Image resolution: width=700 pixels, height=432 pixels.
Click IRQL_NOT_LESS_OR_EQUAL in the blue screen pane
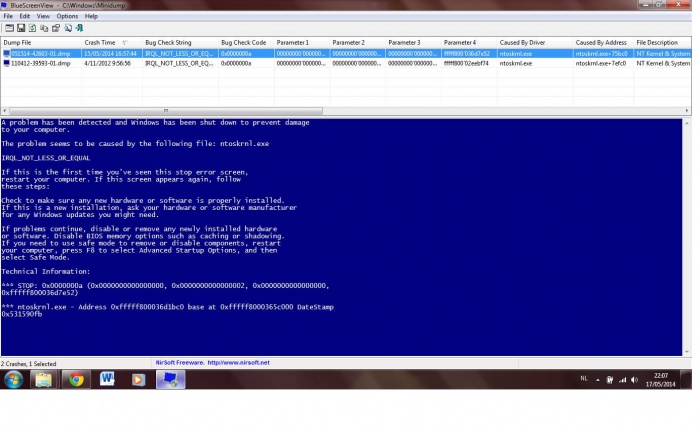click(x=46, y=158)
